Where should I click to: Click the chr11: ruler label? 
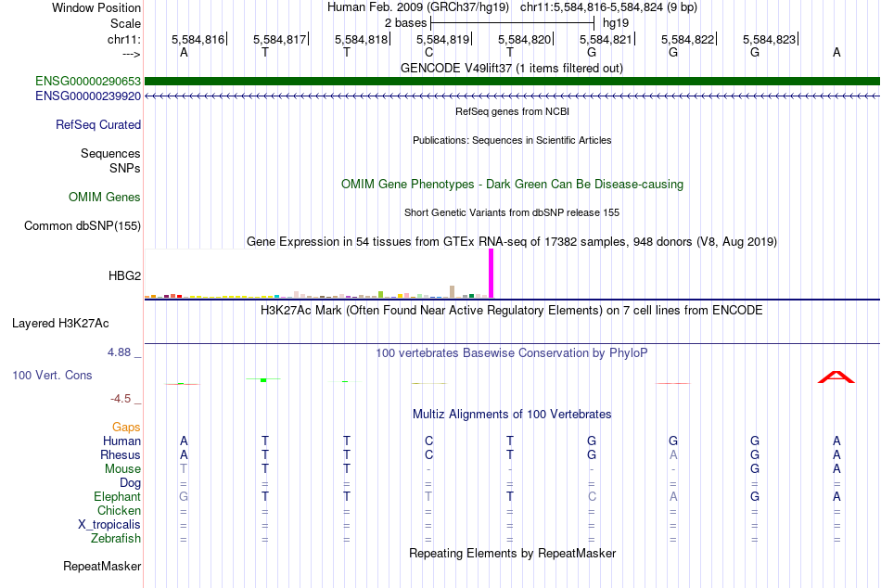(x=124, y=39)
